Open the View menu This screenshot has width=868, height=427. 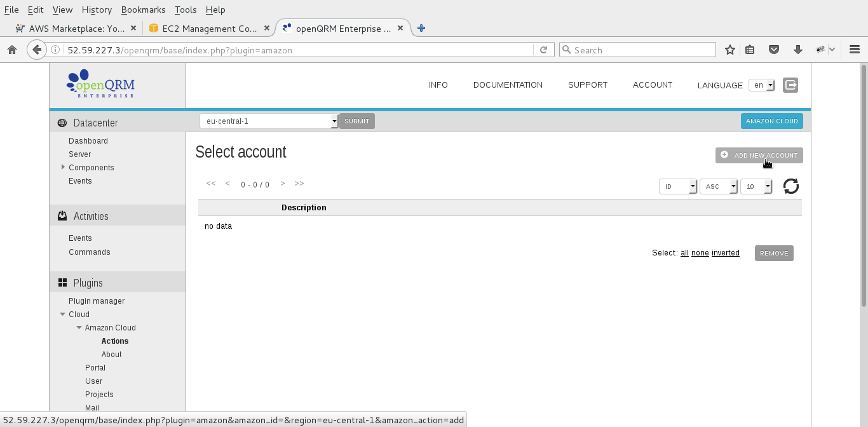point(62,10)
